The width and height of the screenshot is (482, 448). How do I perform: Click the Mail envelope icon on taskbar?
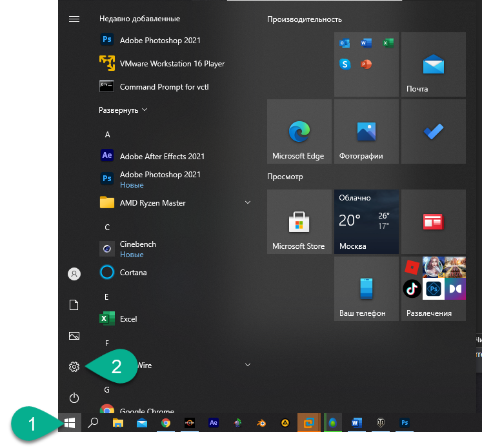(x=142, y=424)
